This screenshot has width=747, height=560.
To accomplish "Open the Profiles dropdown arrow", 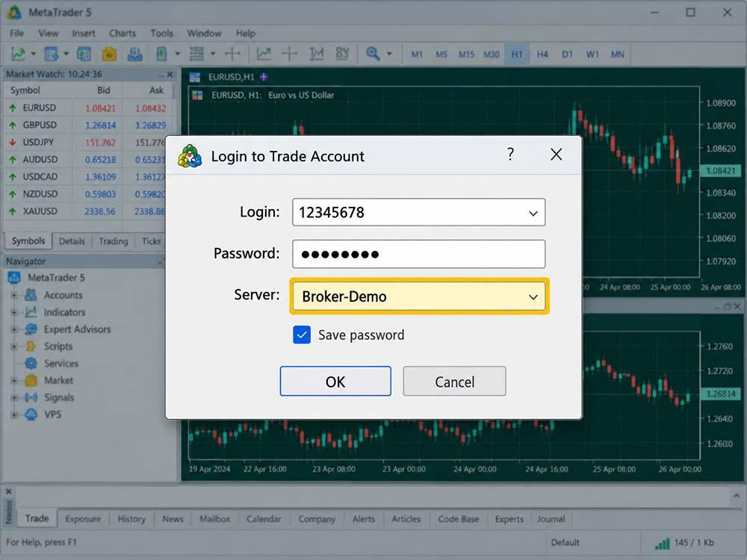I will 66,54.
